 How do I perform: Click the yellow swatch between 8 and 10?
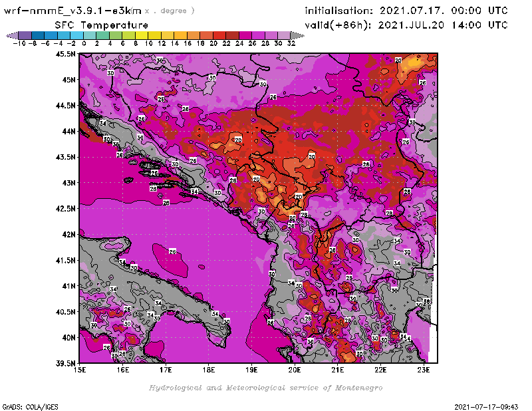(142, 35)
